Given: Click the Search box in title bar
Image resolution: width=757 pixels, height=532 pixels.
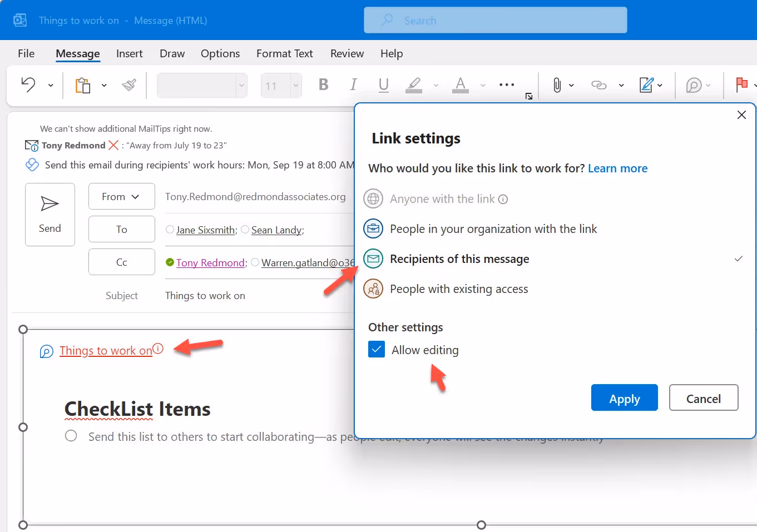Looking at the screenshot, I should (496, 21).
